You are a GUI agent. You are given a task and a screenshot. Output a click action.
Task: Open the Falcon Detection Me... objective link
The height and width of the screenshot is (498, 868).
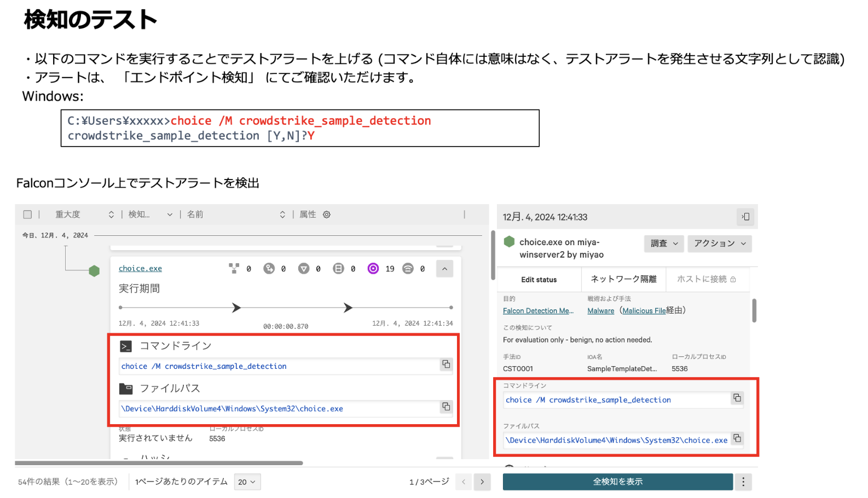point(539,311)
